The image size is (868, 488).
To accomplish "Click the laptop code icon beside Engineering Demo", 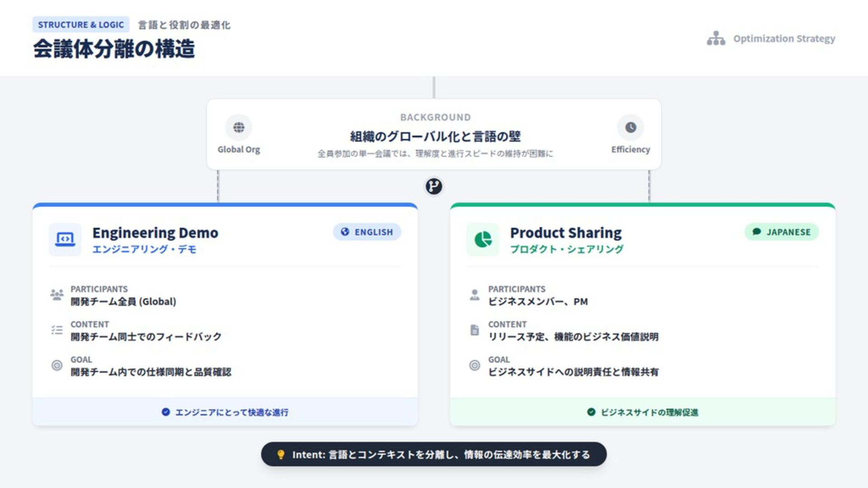I will pos(65,239).
